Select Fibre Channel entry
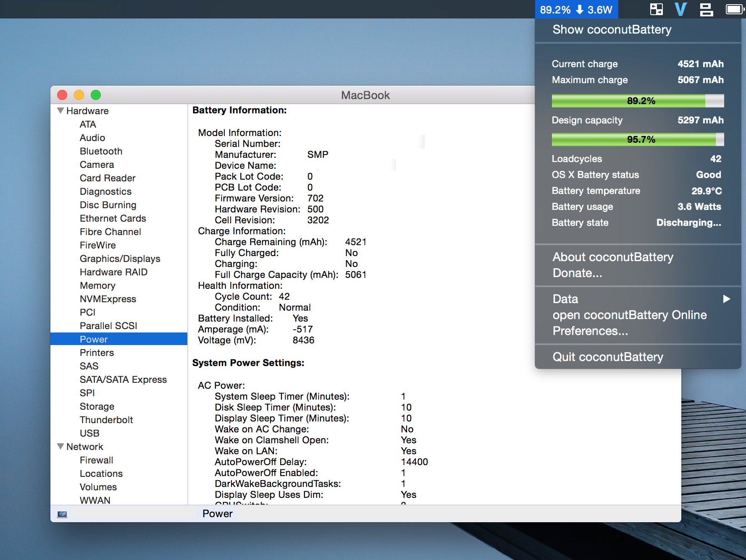 pyautogui.click(x=110, y=232)
